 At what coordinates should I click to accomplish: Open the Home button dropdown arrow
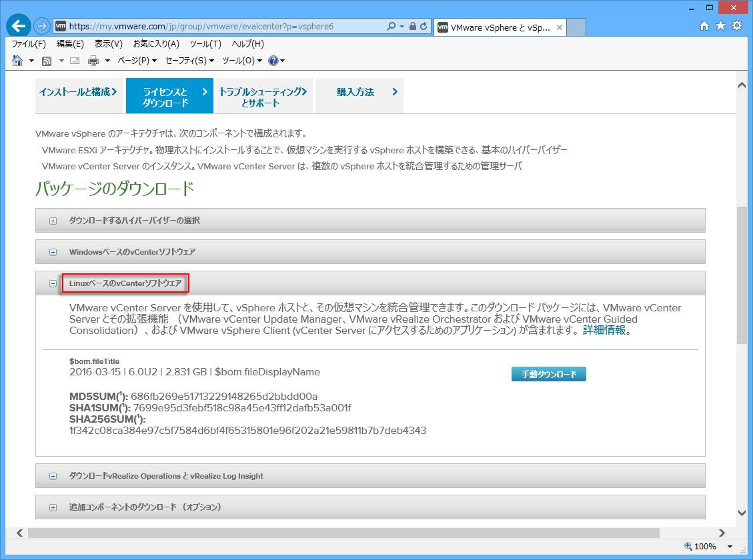pos(32,61)
